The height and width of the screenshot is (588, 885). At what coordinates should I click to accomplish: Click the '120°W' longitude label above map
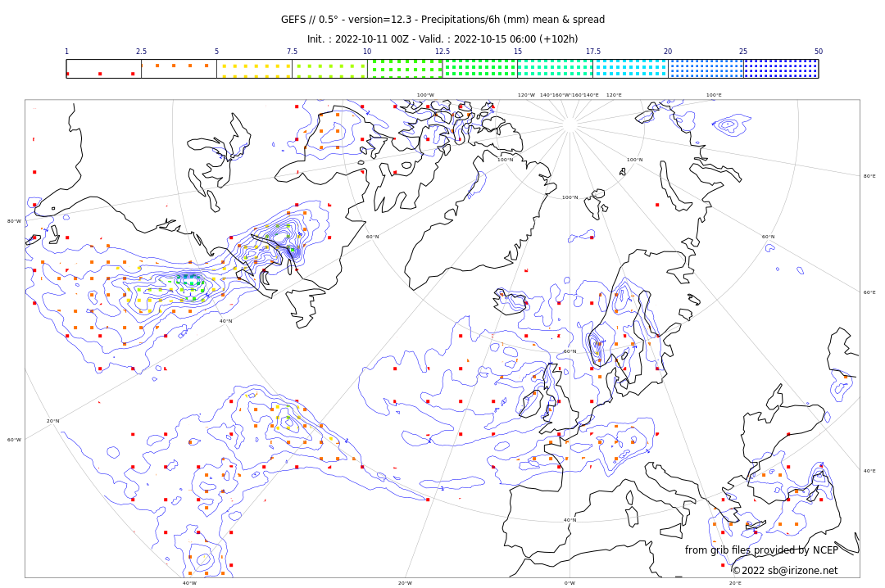pyautogui.click(x=527, y=95)
